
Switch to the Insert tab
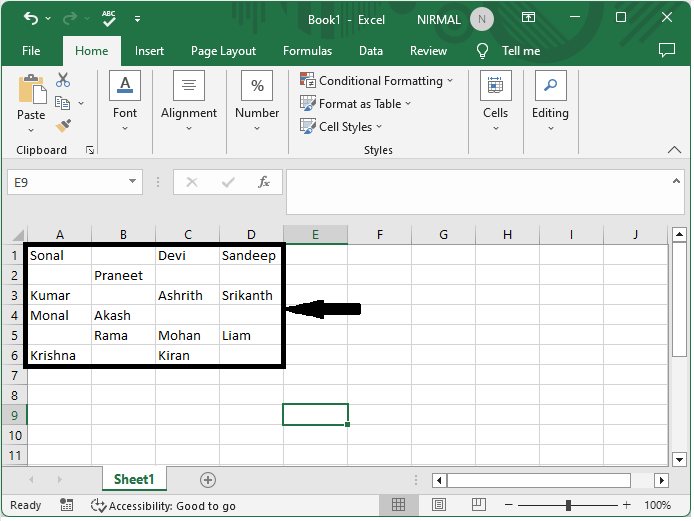coord(149,51)
